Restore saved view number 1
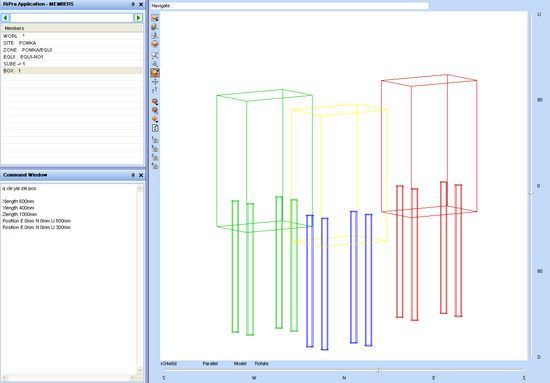The height and width of the screenshot is (383, 550). tap(155, 140)
